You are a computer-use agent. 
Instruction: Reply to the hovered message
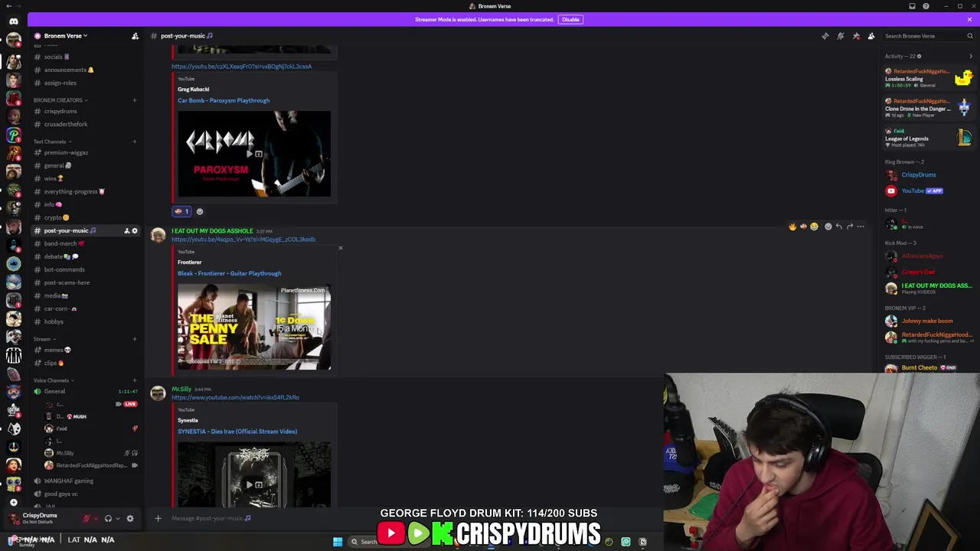tap(838, 227)
